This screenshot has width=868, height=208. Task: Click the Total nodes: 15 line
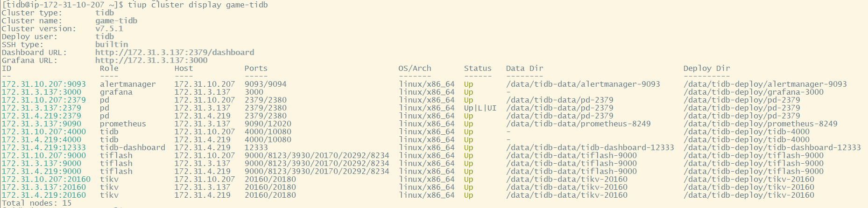pyautogui.click(x=37, y=203)
